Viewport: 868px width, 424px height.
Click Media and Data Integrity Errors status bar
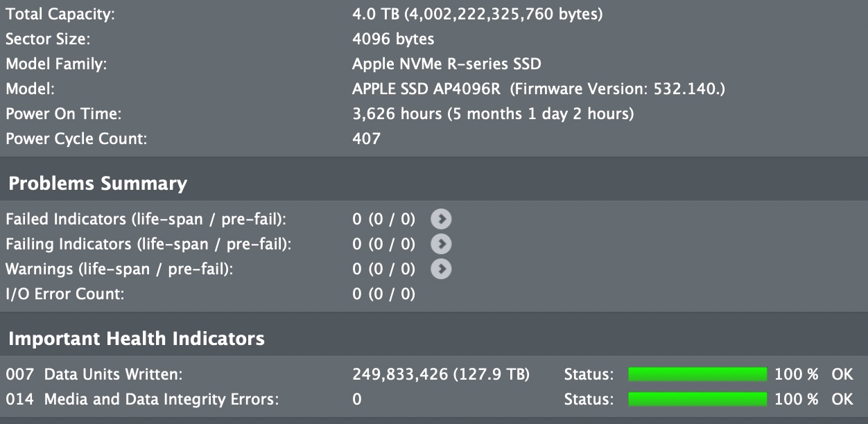pyautogui.click(x=697, y=400)
